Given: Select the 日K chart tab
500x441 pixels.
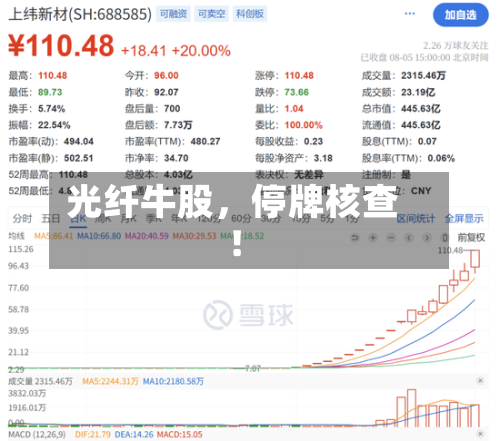Looking at the screenshot, I should [78, 219].
